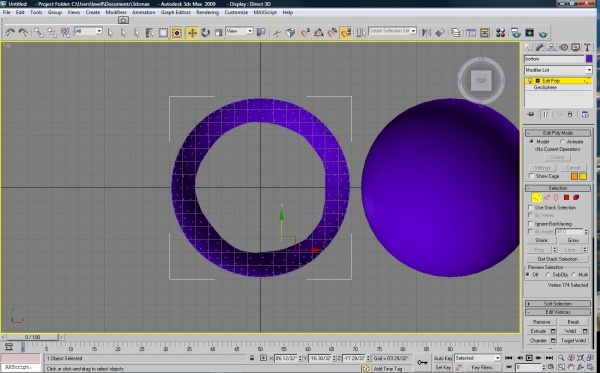Select the Multi preview radio button
Image resolution: width=600 pixels, height=373 pixels.
(574, 275)
